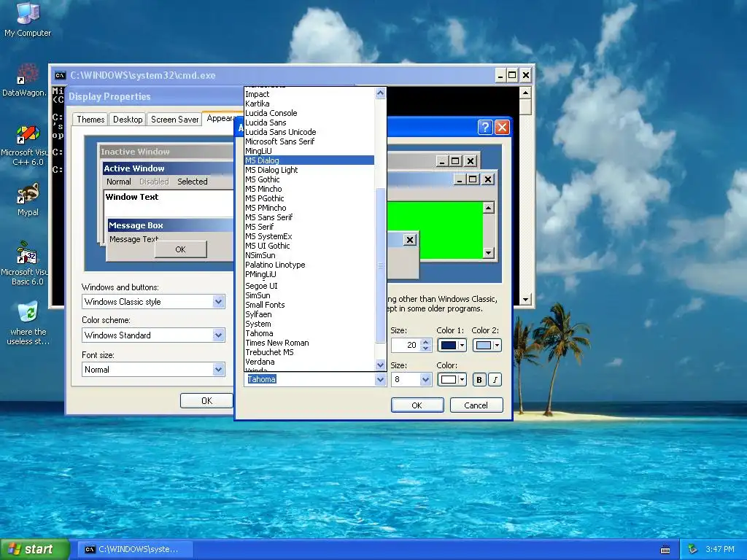747x560 pixels.
Task: Open the Color 2 picker dropdown
Action: point(487,345)
